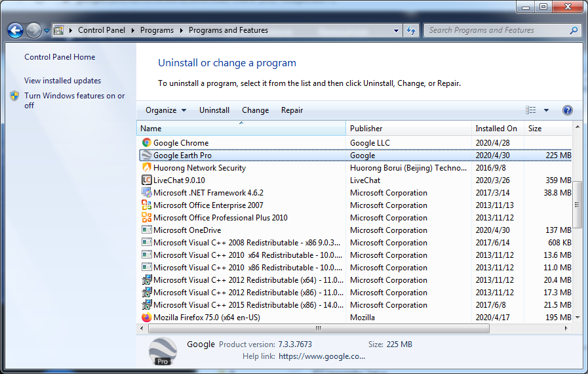Click the vertical scrollbar thumb
The height and width of the screenshot is (374, 588).
click(x=577, y=205)
